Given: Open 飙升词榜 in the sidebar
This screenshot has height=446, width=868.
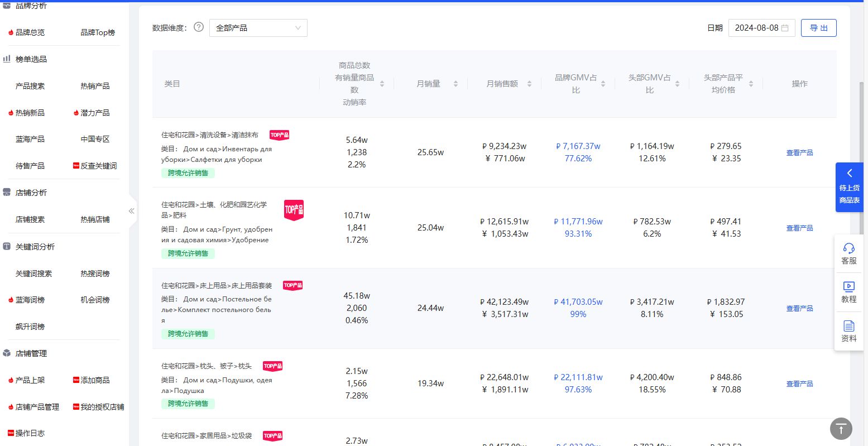Looking at the screenshot, I should (x=30, y=327).
